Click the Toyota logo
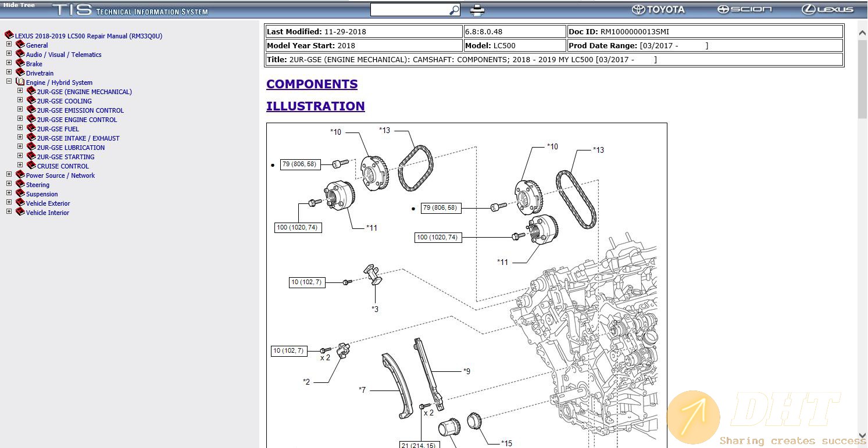Image resolution: width=868 pixels, height=448 pixels. (659, 9)
